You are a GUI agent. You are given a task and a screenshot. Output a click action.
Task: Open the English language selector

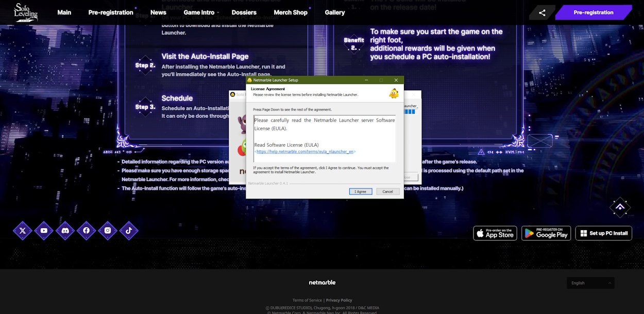(590, 283)
